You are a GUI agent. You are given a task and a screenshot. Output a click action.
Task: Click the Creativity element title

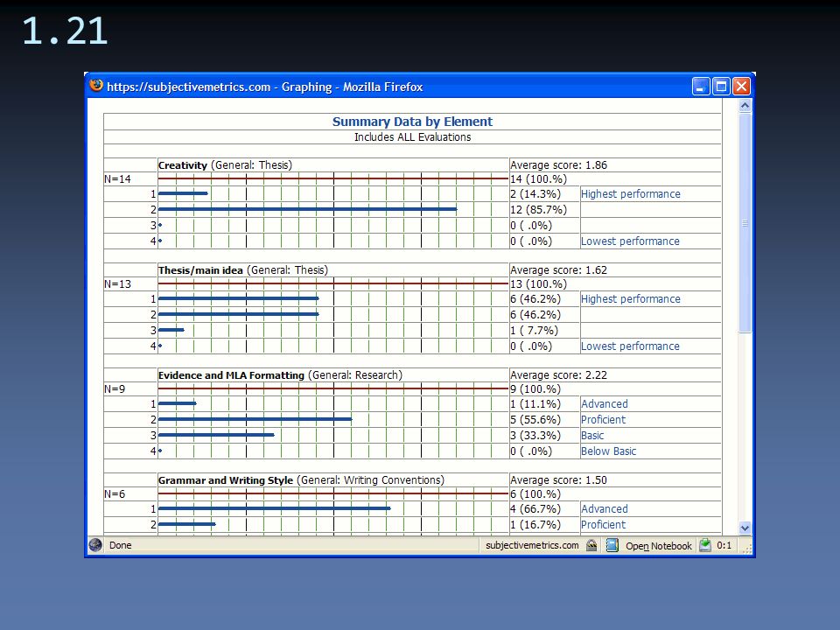[x=183, y=165]
